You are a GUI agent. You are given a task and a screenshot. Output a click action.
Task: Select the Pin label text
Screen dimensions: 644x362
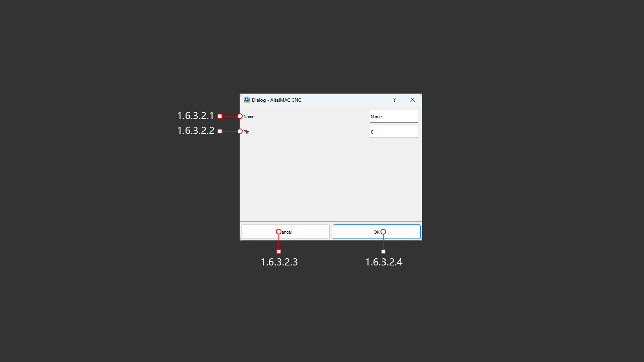(x=246, y=132)
